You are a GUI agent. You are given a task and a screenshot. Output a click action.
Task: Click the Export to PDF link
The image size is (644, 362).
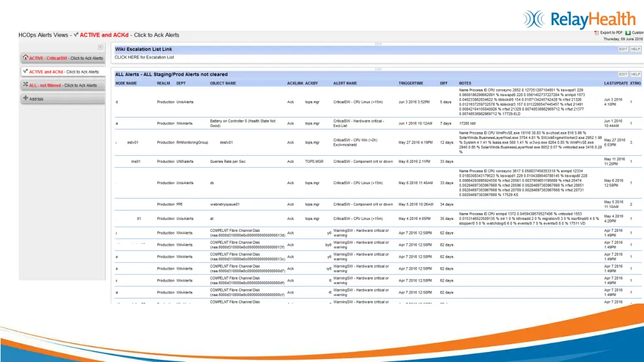coord(611,33)
